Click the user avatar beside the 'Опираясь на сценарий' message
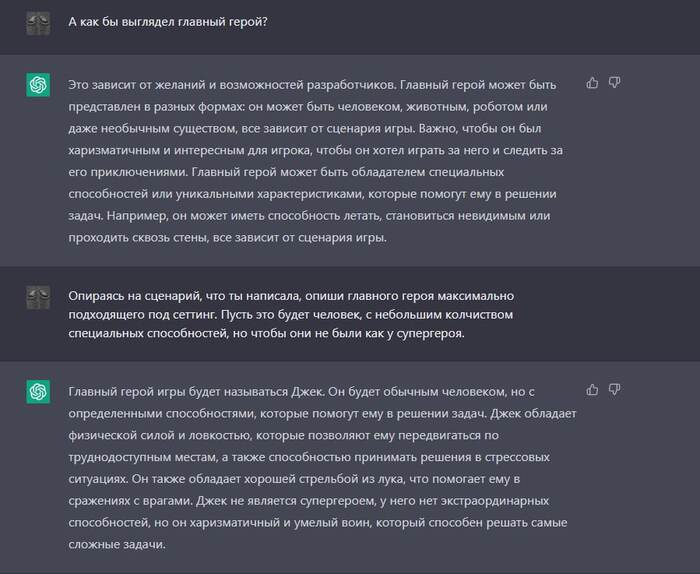The width and height of the screenshot is (700, 574). tap(38, 297)
